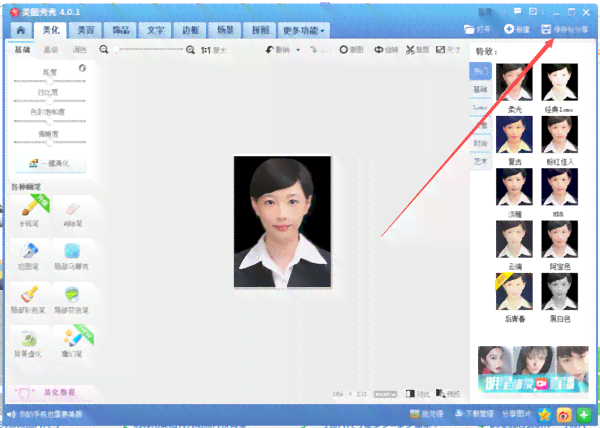Click the 一键美化 one-click beautify button
Image resolution: width=600 pixels, height=428 pixels.
[x=50, y=163]
